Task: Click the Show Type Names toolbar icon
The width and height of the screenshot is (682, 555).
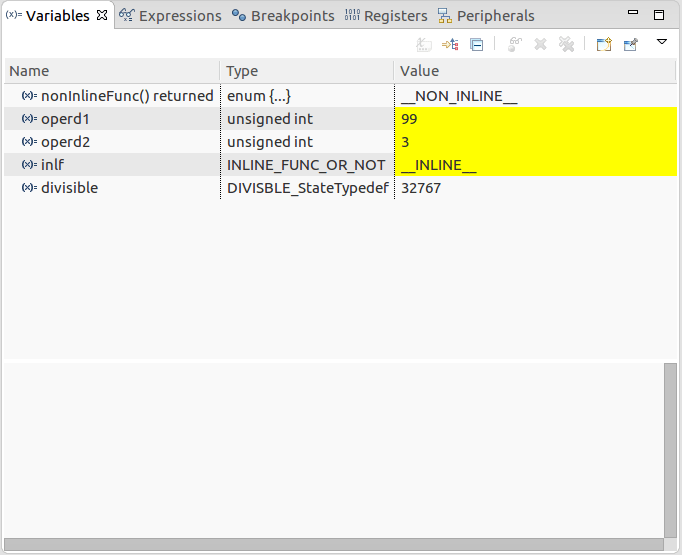Action: pos(424,44)
